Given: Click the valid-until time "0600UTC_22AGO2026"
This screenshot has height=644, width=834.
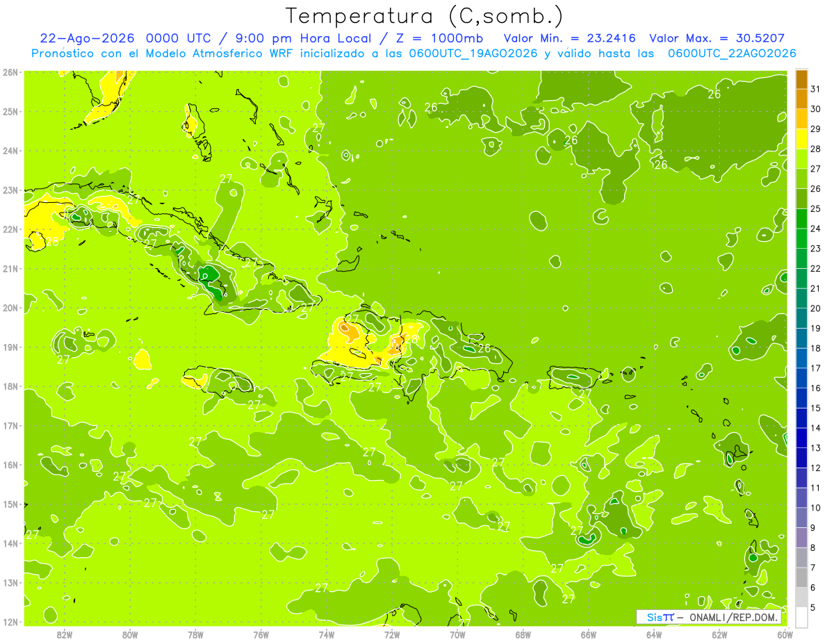Looking at the screenshot, I should [732, 53].
